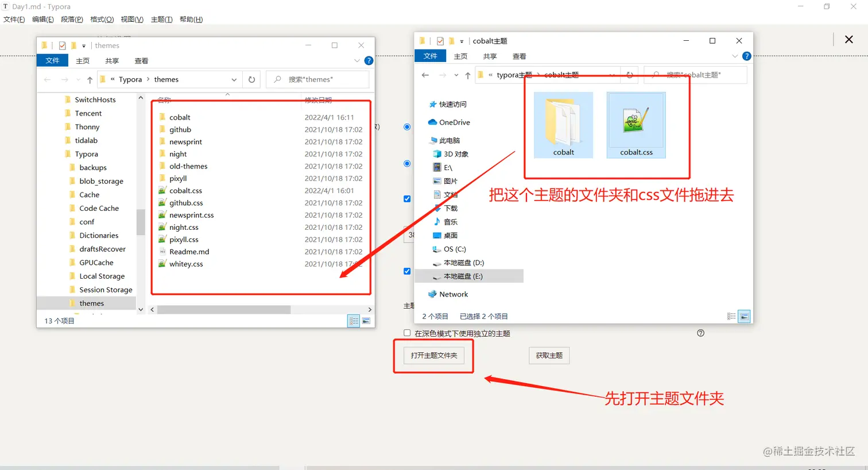Open the 主题(T) menu in Typora

coord(161,20)
